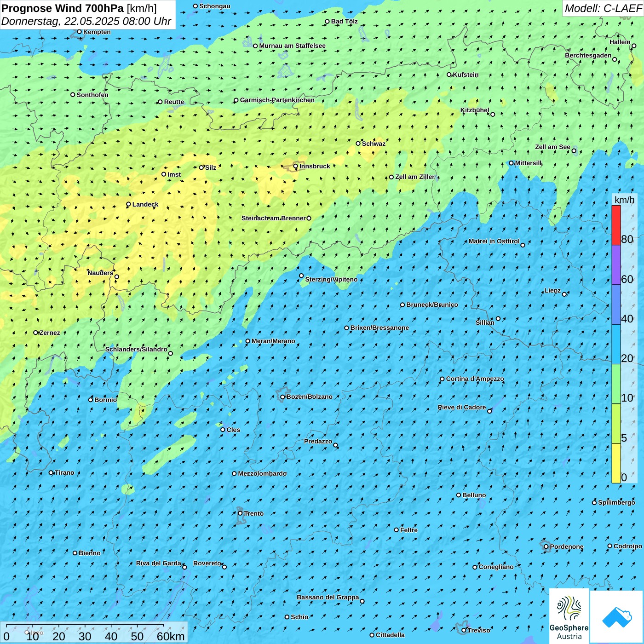This screenshot has height=644, width=644.
Task: Click the Landeck location dot
Action: [129, 204]
